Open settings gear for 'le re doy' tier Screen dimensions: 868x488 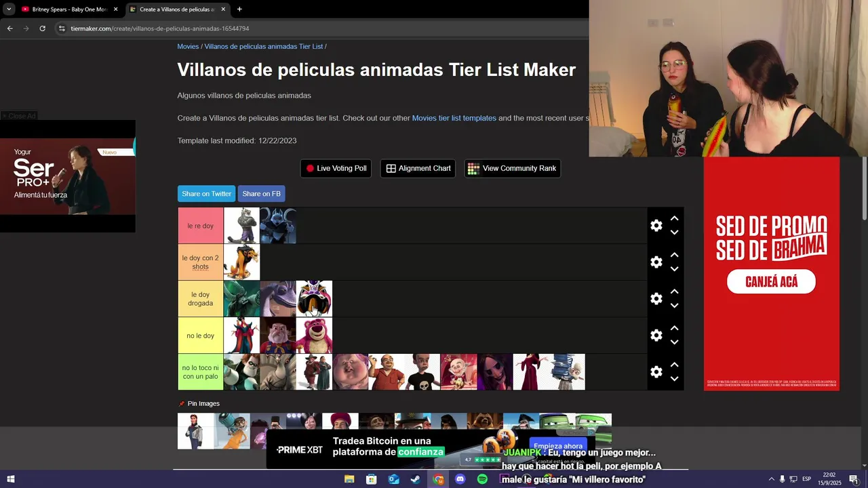656,226
